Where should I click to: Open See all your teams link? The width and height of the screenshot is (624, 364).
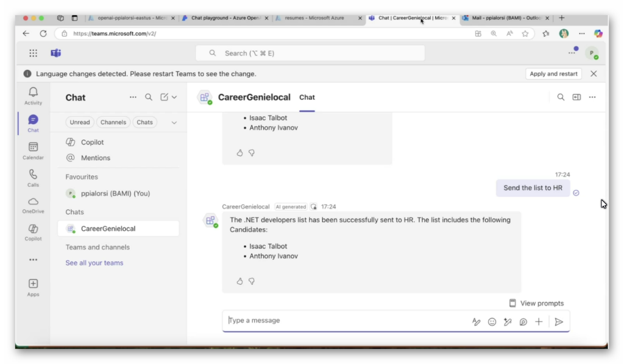point(94,263)
